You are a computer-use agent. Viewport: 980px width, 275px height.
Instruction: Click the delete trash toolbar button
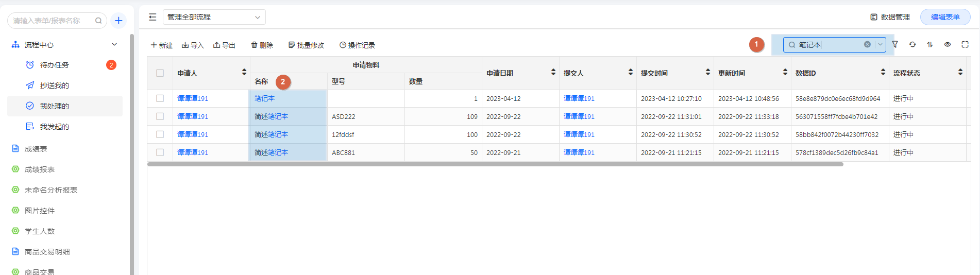point(262,45)
